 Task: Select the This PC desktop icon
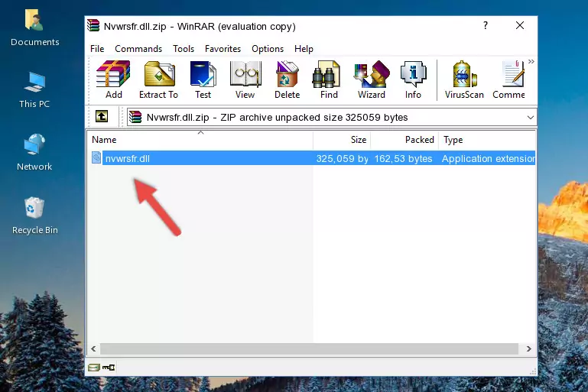click(34, 90)
